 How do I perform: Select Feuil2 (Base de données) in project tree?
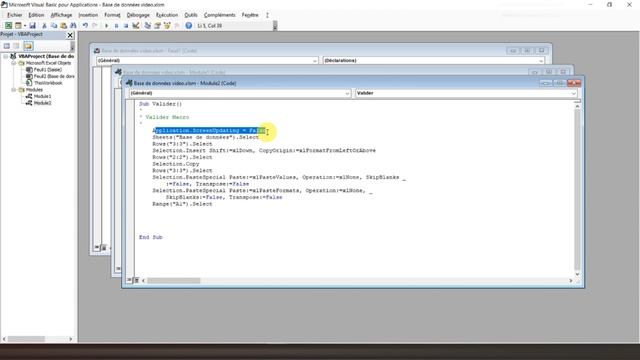pyautogui.click(x=54, y=76)
